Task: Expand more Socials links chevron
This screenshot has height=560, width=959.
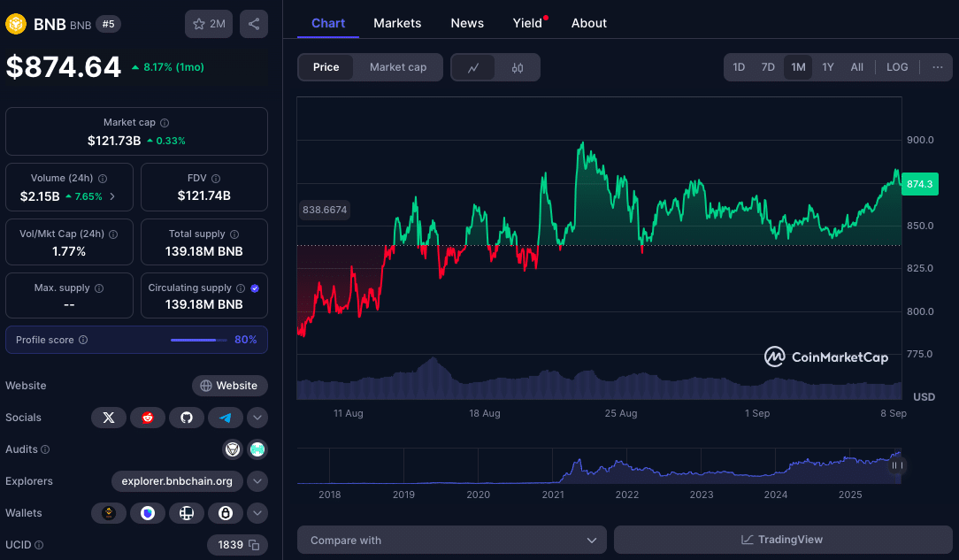Action: coord(257,418)
